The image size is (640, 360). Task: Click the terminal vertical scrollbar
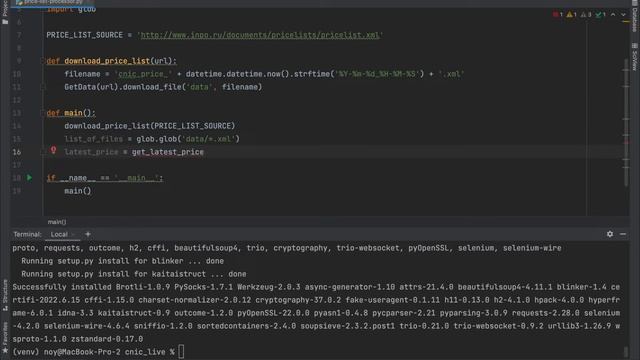pyautogui.click(x=626, y=351)
